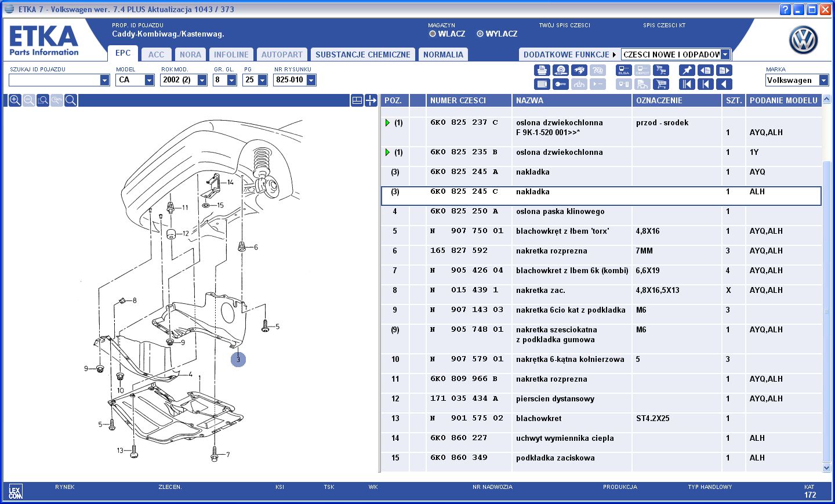
Task: Click TWOJ SPIS CZESCI link
Action: point(564,26)
